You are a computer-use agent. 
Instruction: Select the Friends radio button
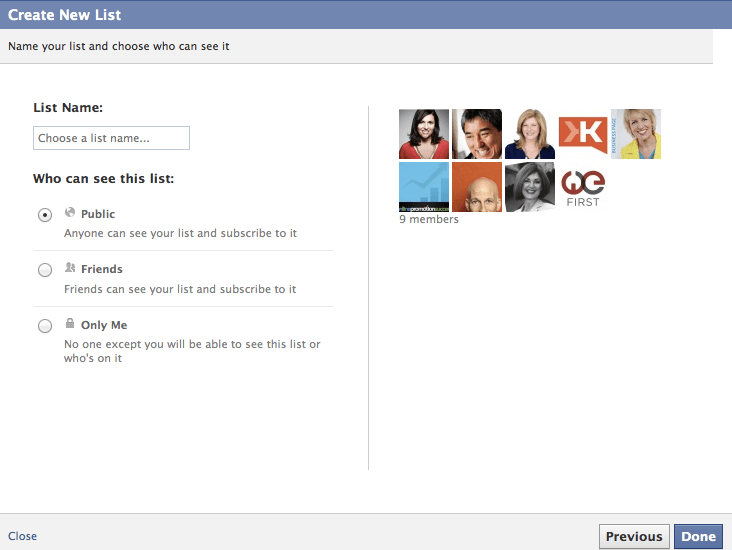45,270
